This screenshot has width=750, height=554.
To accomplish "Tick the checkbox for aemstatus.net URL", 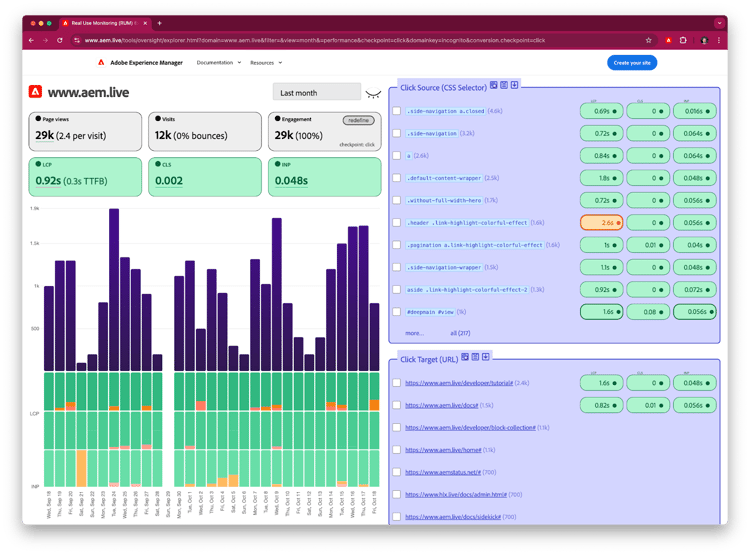I will [397, 472].
